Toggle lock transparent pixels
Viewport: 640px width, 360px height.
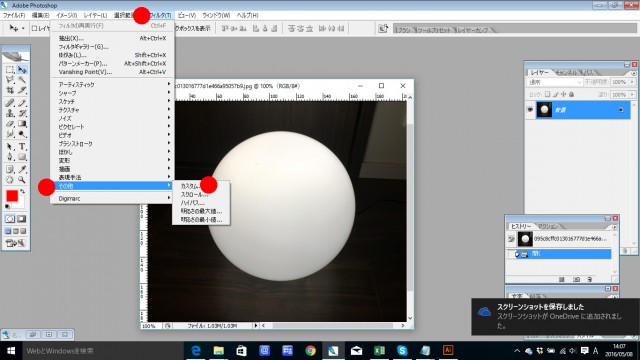[547, 94]
